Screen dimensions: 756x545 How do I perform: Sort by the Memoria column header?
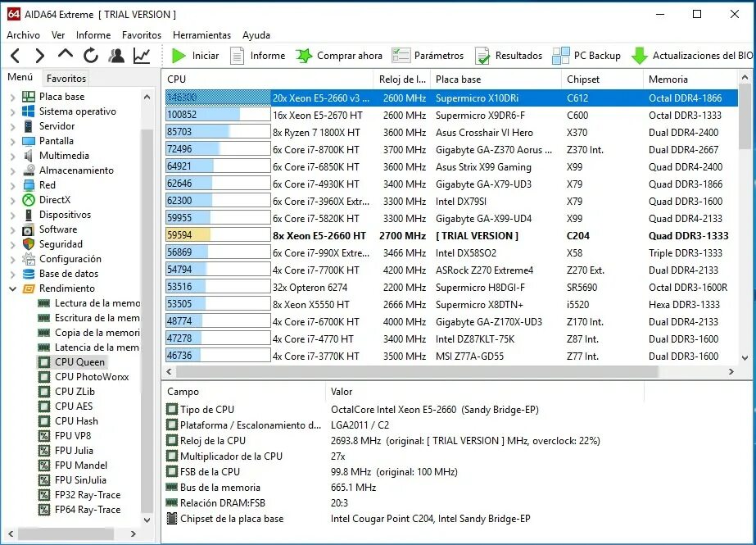pos(690,79)
